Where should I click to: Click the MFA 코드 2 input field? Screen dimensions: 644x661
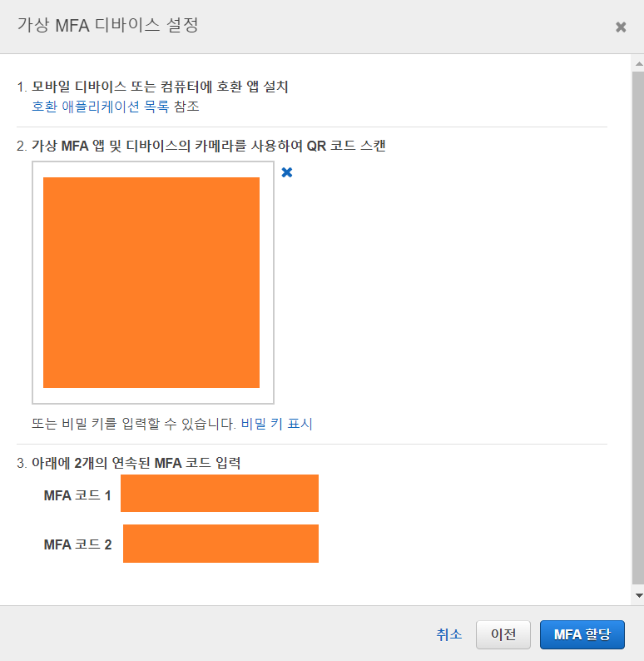pyautogui.click(x=220, y=544)
